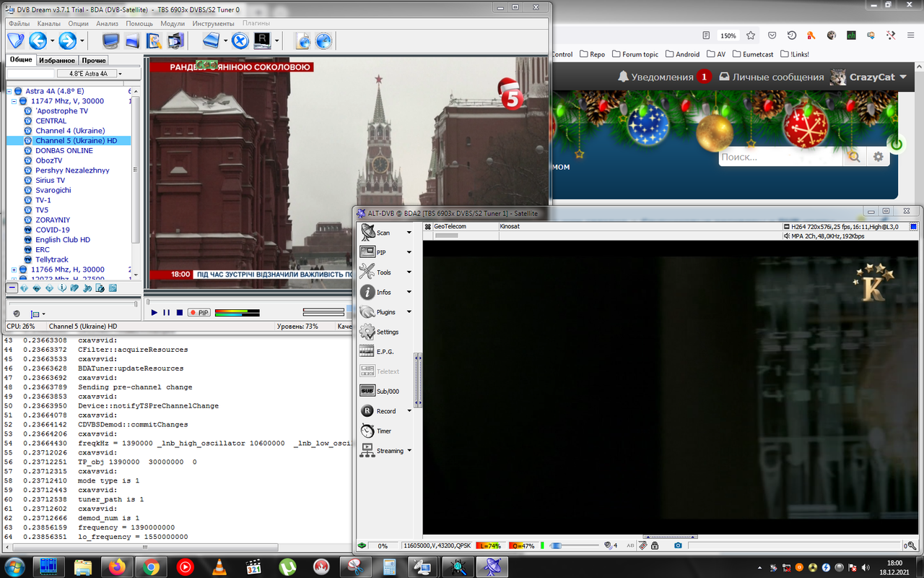Bookmark the page with the Firefox star icon

[x=751, y=35]
